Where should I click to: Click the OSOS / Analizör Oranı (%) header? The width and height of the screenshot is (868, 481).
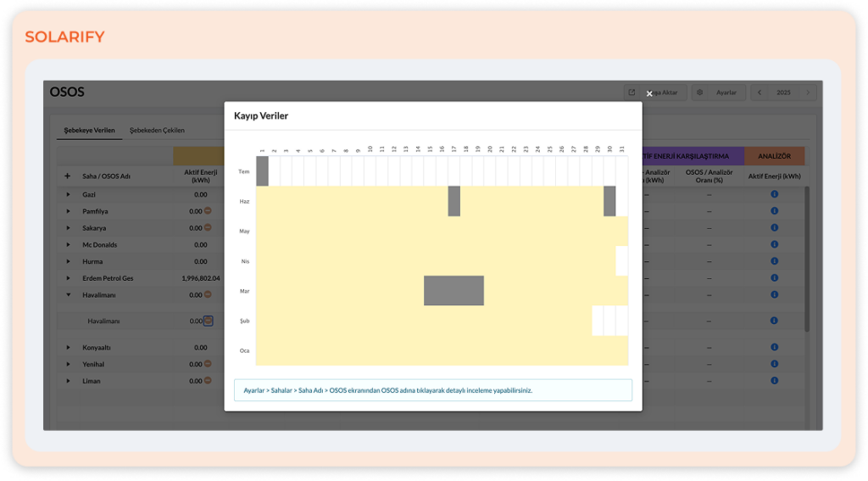point(709,176)
